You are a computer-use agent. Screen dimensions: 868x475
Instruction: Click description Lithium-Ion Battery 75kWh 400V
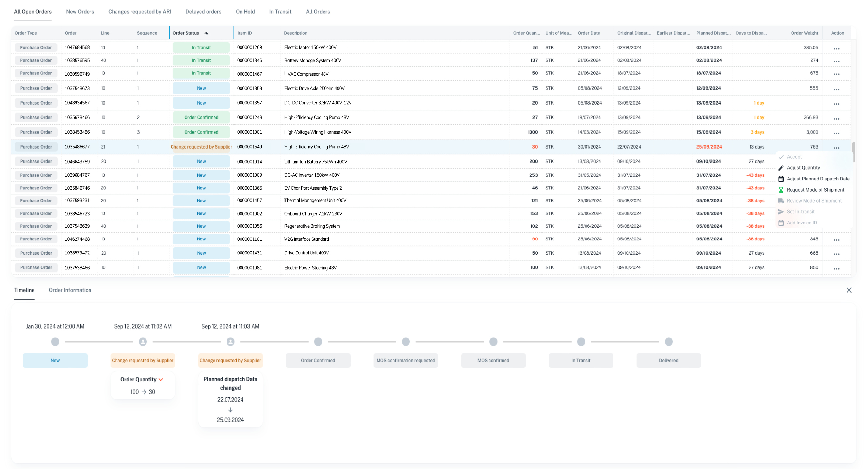[x=316, y=162]
